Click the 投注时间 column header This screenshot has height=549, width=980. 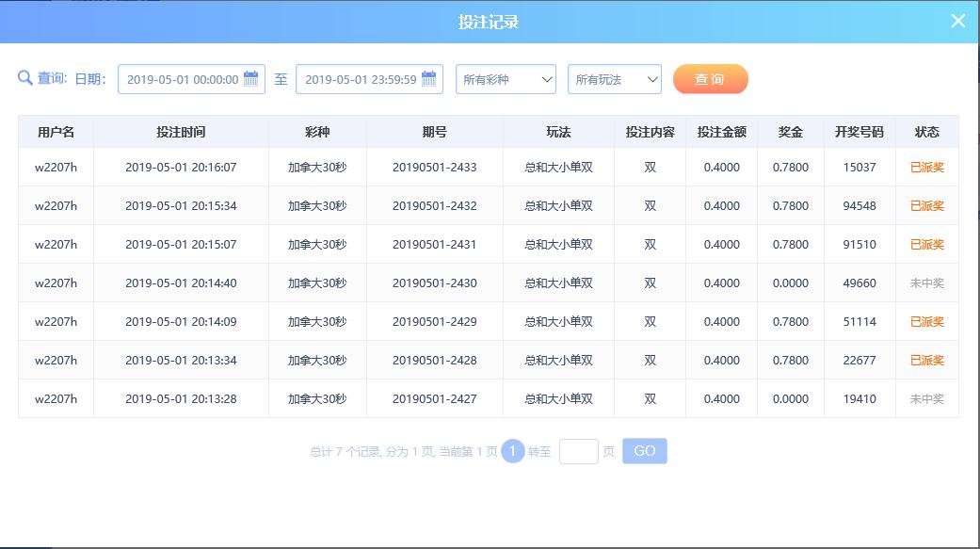pos(181,132)
